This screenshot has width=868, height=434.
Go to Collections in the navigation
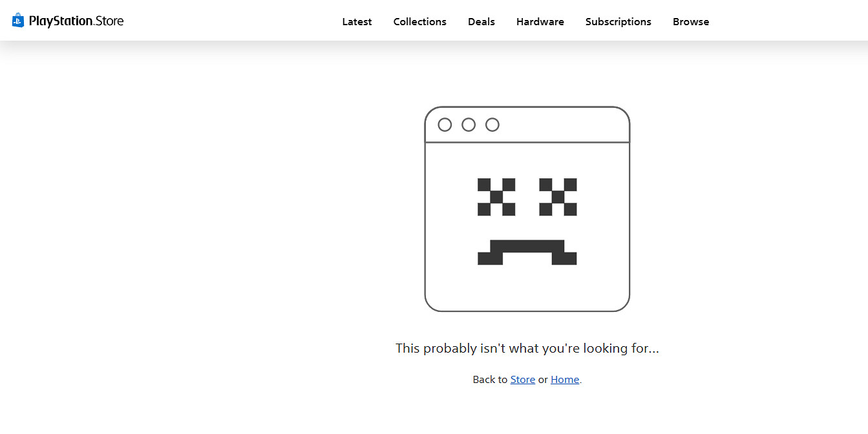coord(419,22)
